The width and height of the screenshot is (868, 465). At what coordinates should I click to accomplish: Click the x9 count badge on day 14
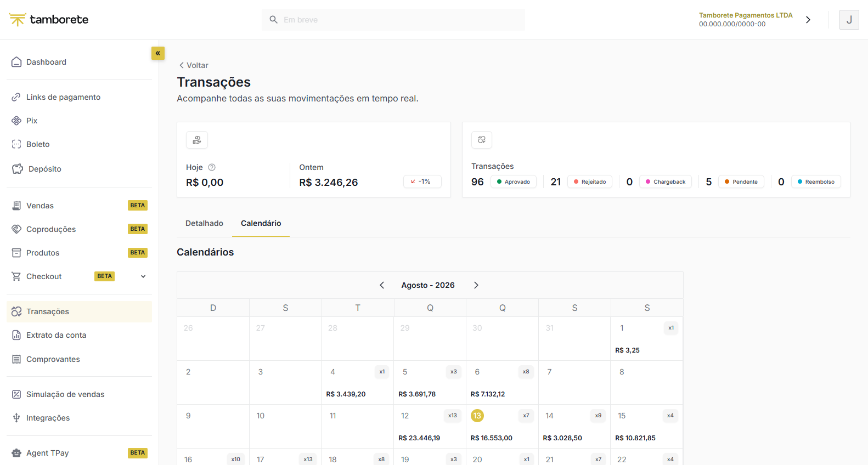(598, 416)
